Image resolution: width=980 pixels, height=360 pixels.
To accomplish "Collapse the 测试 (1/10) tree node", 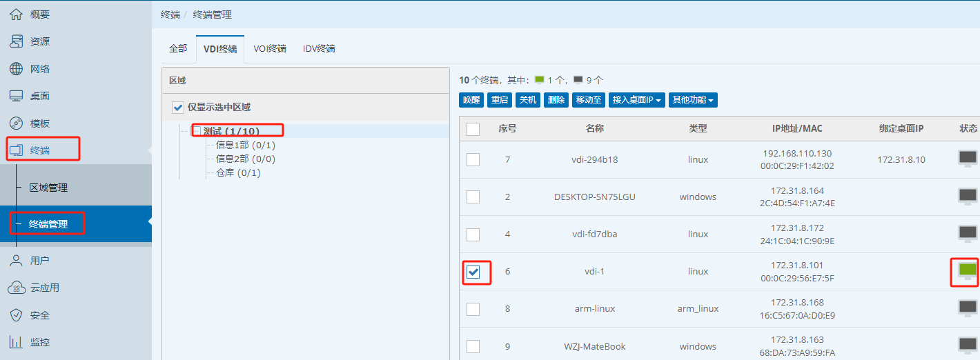I will pyautogui.click(x=197, y=131).
